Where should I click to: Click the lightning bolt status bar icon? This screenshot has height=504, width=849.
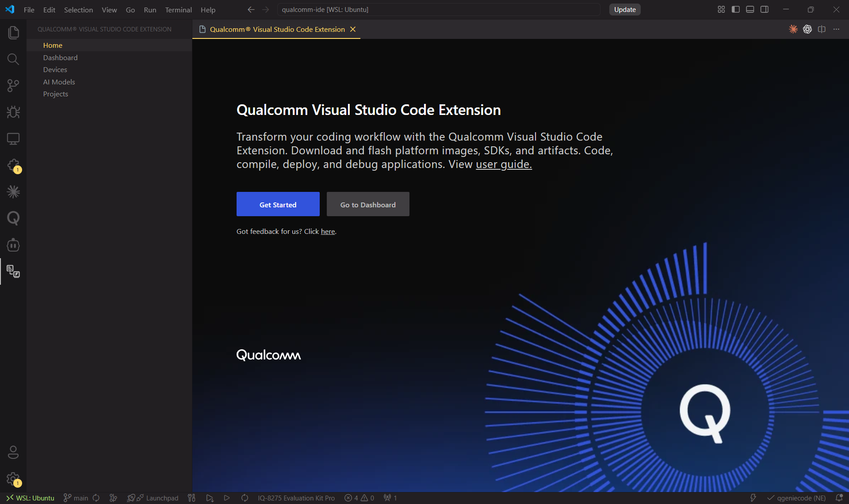pos(753,498)
